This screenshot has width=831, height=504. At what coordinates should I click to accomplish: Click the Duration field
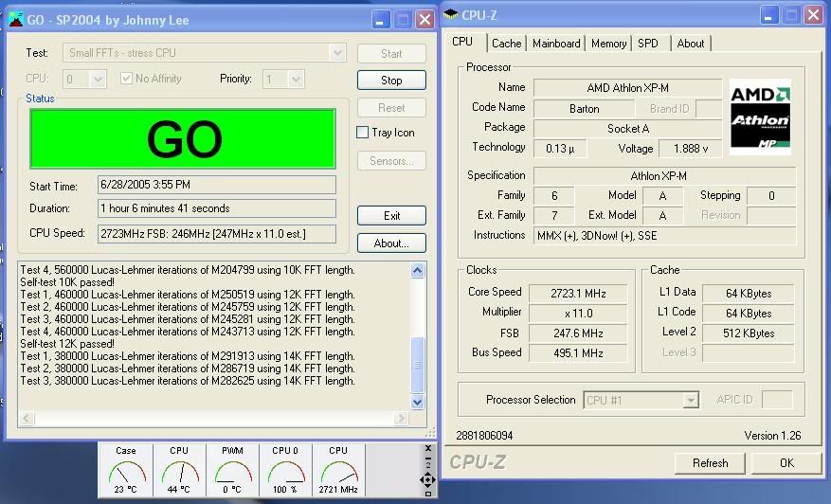(217, 208)
